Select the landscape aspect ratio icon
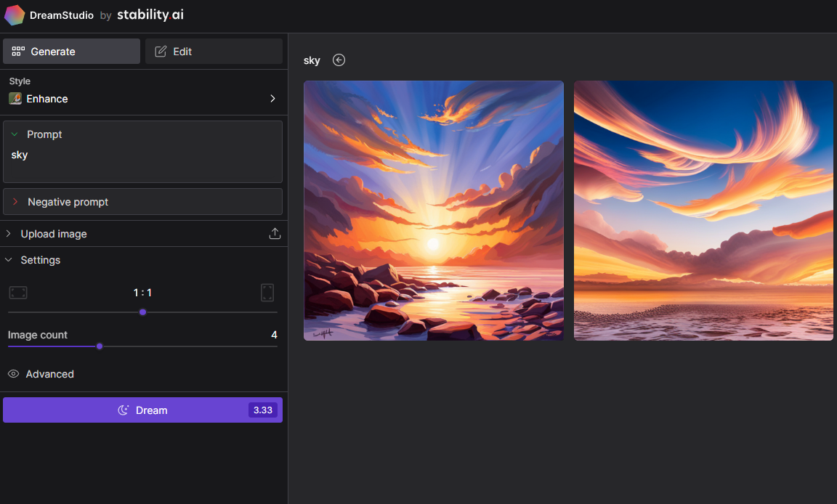The image size is (837, 504). (18, 292)
